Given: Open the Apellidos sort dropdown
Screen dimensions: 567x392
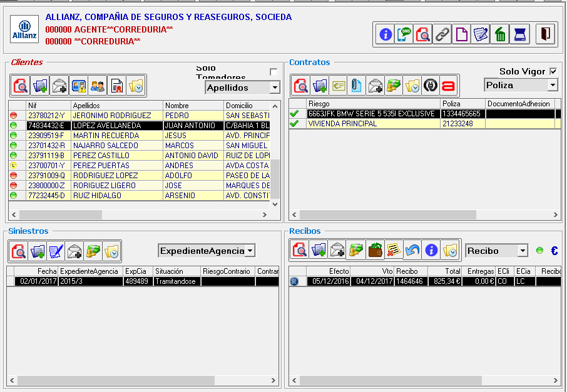Looking at the screenshot, I should (x=275, y=88).
